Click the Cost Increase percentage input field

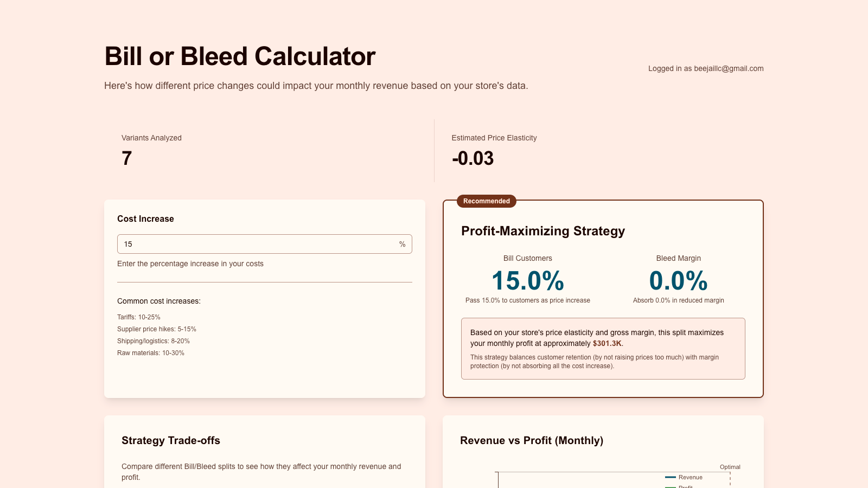click(x=255, y=244)
